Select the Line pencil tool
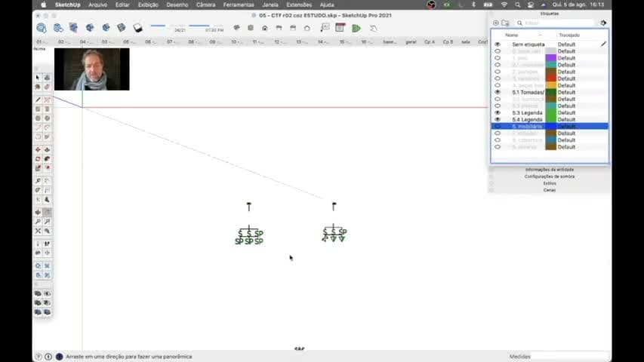The width and height of the screenshot is (644, 362). tap(38, 100)
